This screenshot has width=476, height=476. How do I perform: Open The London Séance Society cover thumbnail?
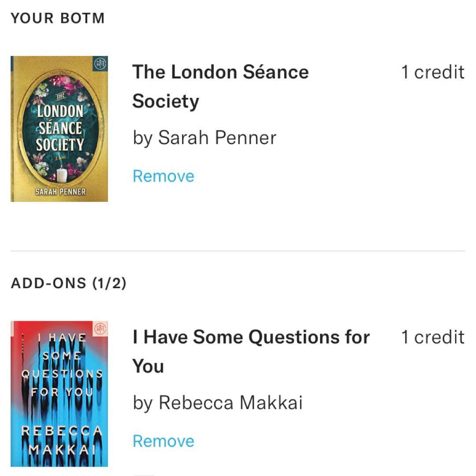tap(59, 129)
